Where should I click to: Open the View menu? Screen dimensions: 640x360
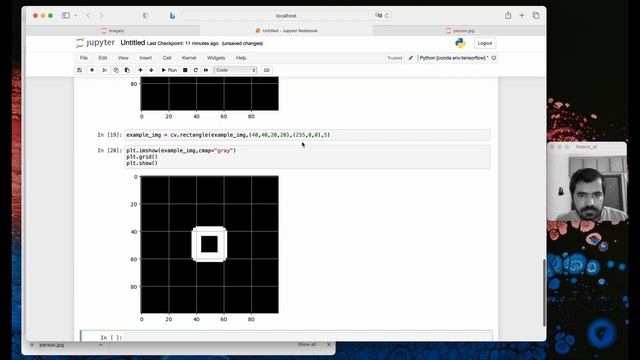point(123,58)
